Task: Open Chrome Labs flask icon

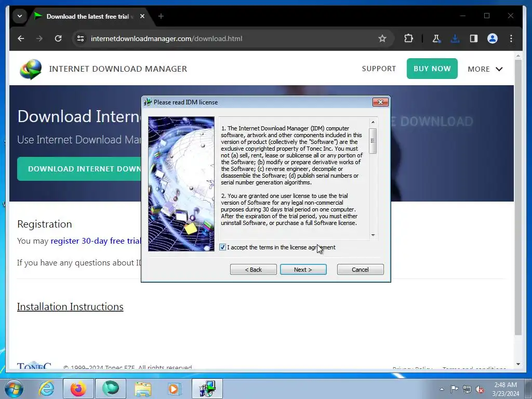Action: tap(436, 38)
